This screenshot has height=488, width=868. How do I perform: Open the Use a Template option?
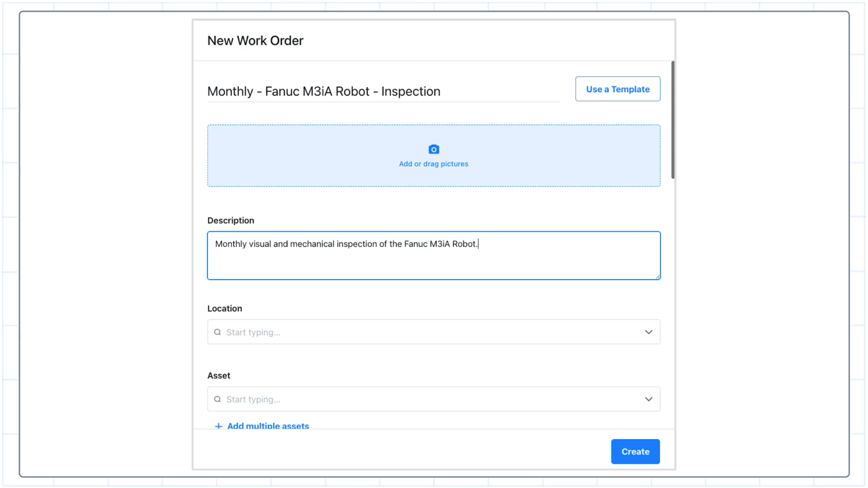click(x=618, y=89)
